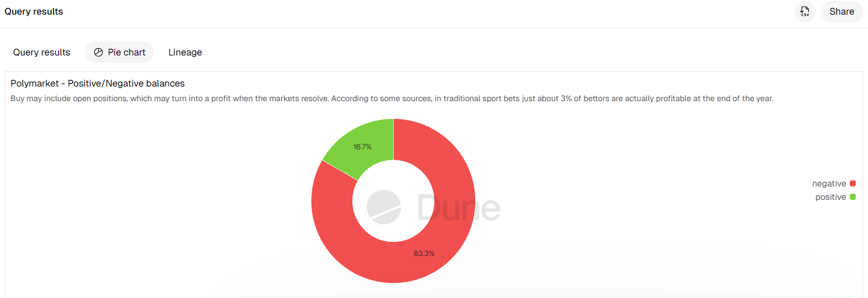Click the Share button

842,12
